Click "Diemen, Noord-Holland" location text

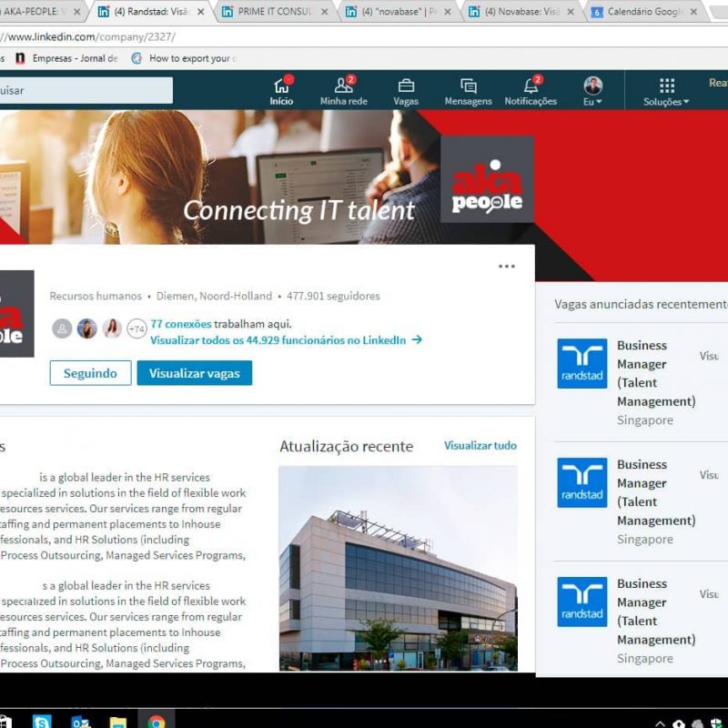pyautogui.click(x=214, y=297)
